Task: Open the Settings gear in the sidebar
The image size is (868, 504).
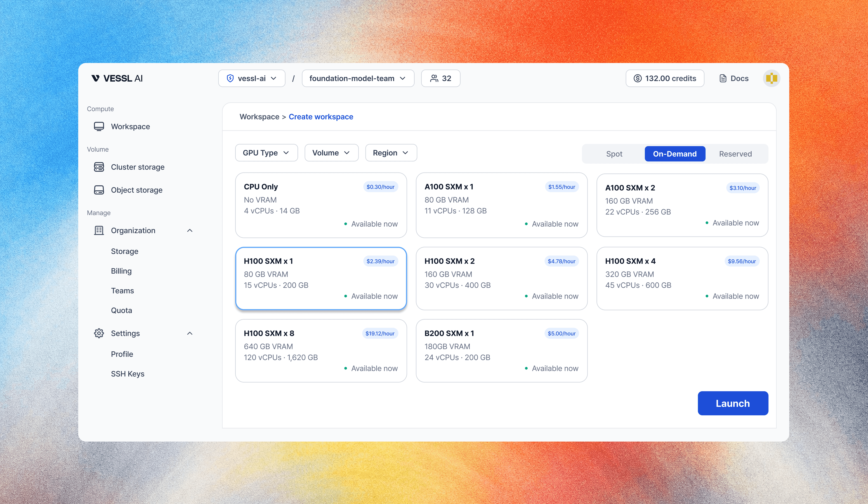Action: pyautogui.click(x=99, y=333)
